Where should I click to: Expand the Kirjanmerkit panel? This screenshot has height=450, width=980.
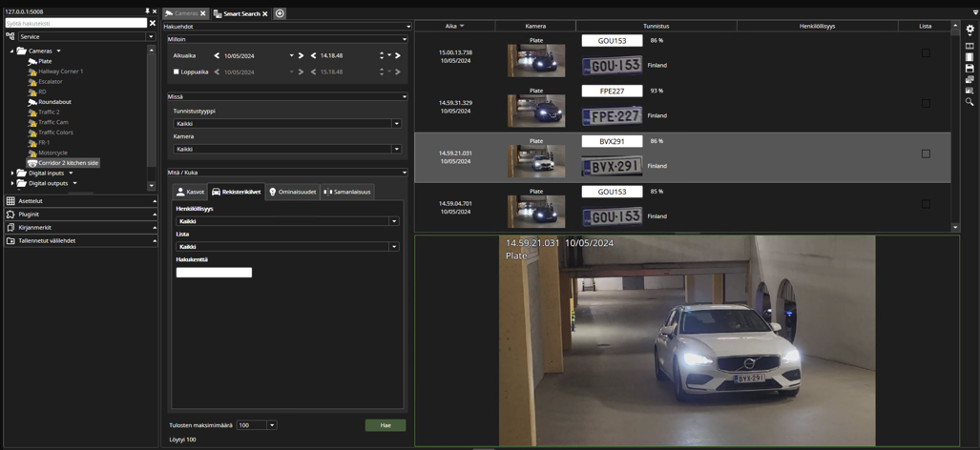[80, 227]
